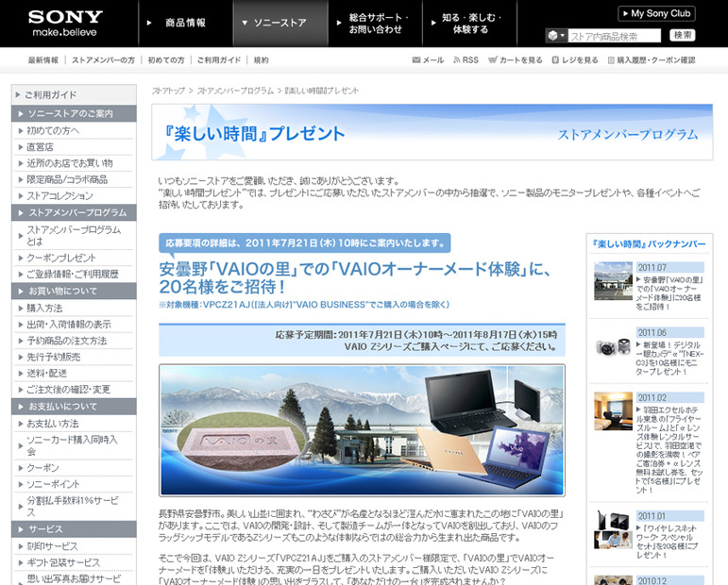The height and width of the screenshot is (585, 728).
Task: Open 2011.06 NEX camera thumbnail
Action: click(x=613, y=346)
